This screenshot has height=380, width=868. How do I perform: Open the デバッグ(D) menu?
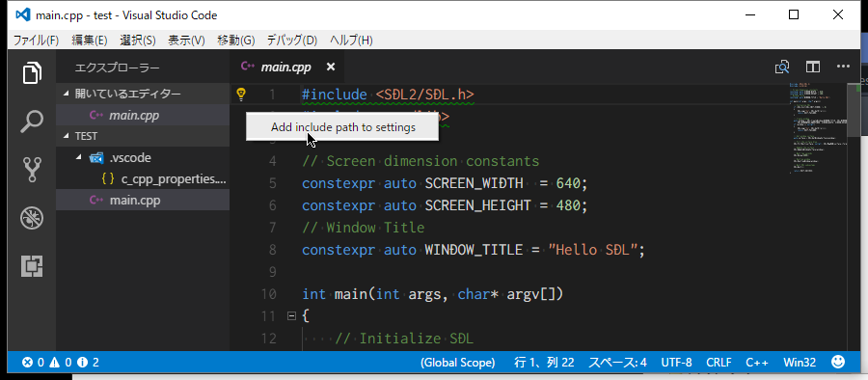[292, 41]
